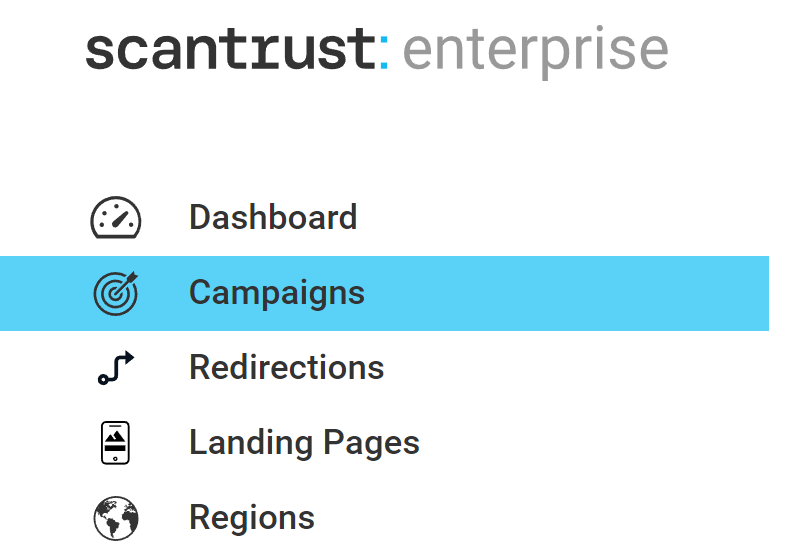Click the Dashboard speedometer icon
Screen dimensions: 786x556
pos(116,218)
